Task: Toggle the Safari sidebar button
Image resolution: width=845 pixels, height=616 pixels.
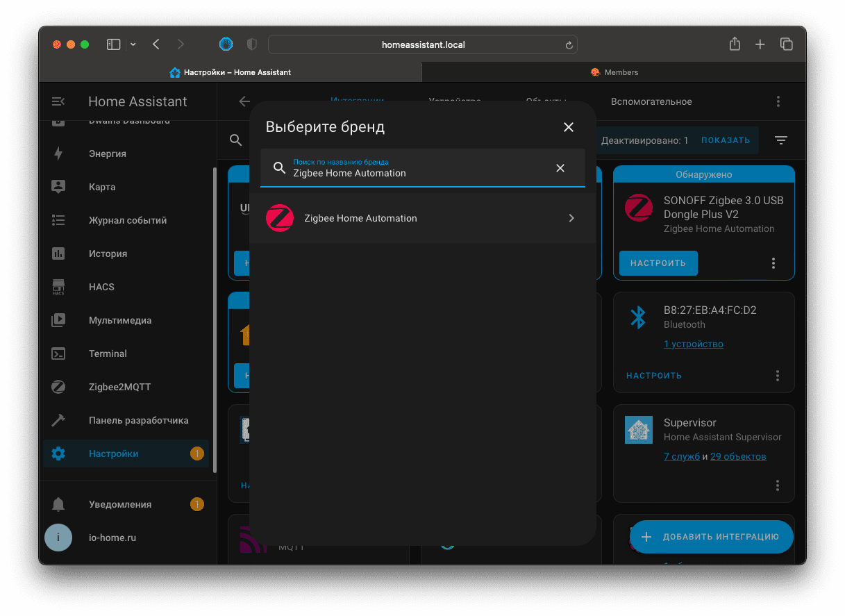Action: point(113,44)
